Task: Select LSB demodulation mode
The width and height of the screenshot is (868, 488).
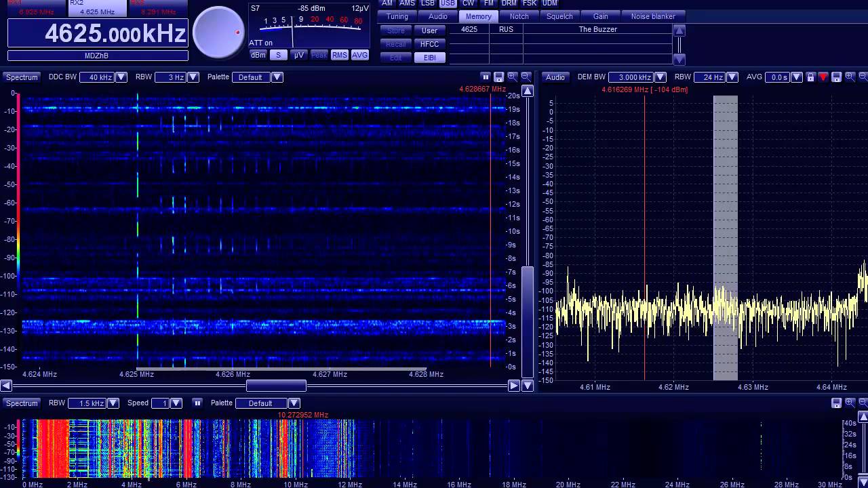Action: pos(428,3)
